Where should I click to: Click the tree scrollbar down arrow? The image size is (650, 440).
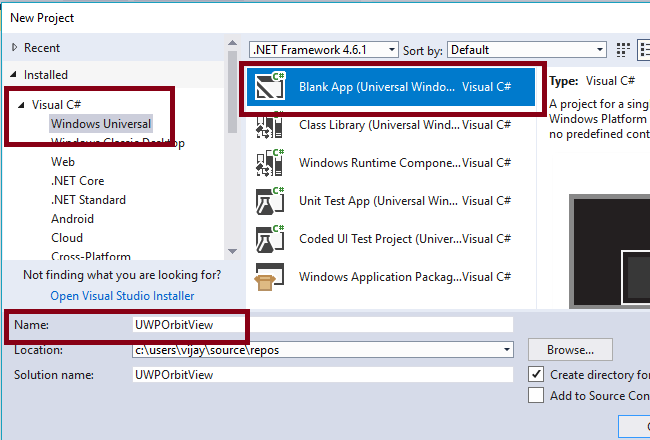pyautogui.click(x=232, y=251)
